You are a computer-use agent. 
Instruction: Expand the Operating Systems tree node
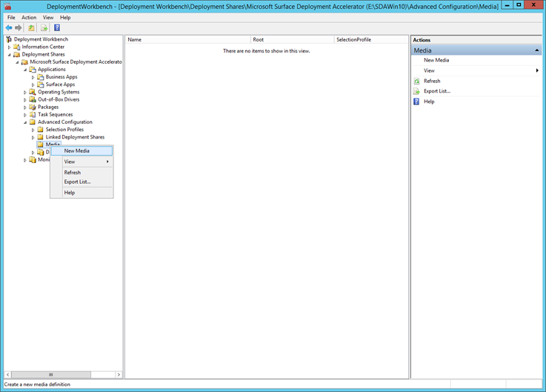[x=25, y=93]
